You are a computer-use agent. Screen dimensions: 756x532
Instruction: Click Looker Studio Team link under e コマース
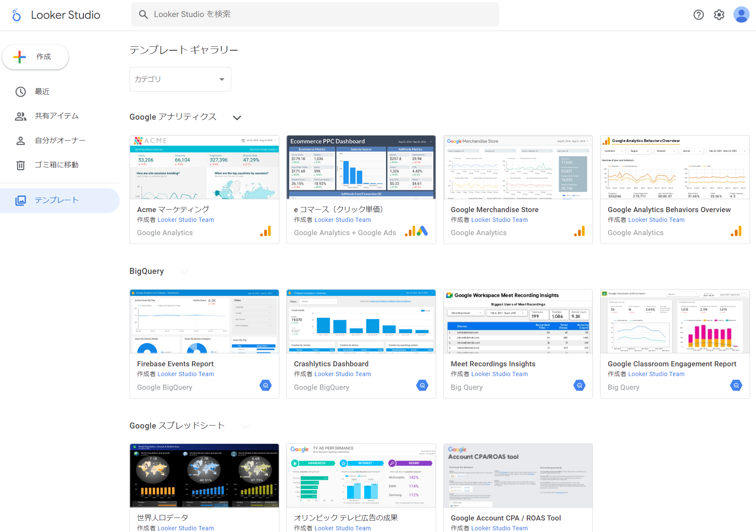pos(342,220)
